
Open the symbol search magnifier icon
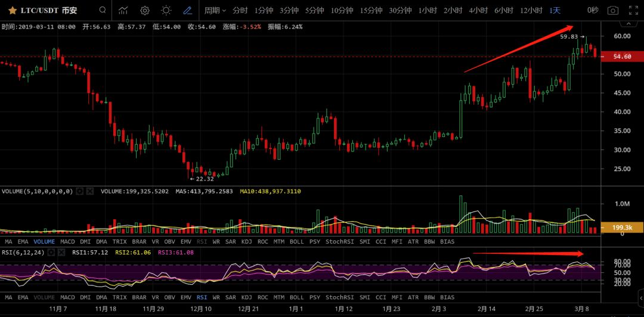click(x=103, y=10)
